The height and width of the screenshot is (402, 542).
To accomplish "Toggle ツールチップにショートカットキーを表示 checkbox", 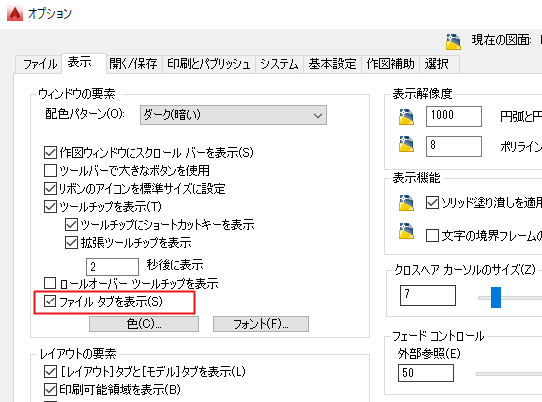I will pyautogui.click(x=71, y=225).
